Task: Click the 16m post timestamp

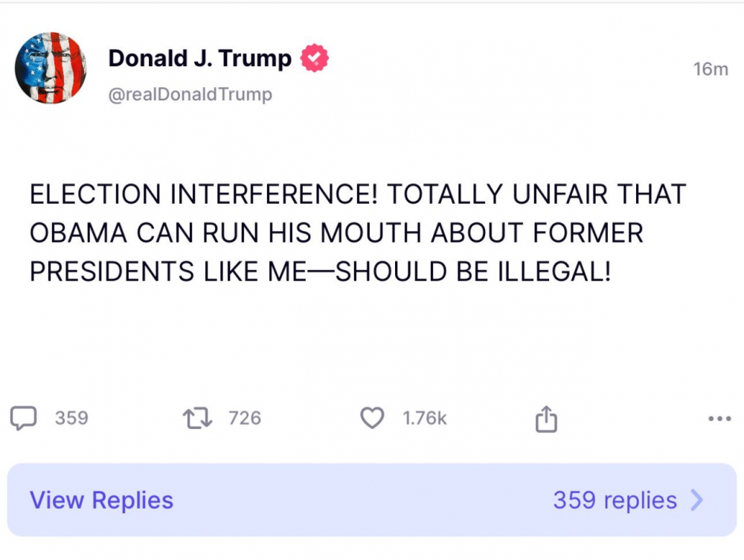Action: (x=711, y=69)
